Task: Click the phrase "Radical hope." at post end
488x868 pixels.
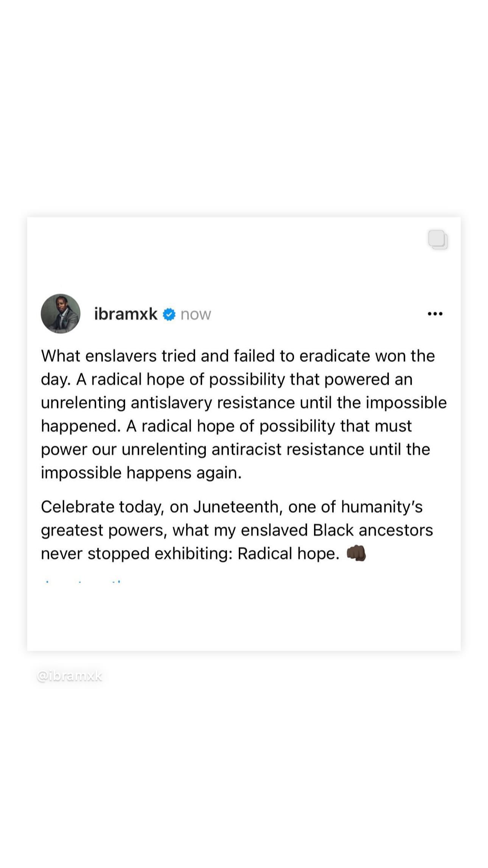Action: (x=288, y=553)
